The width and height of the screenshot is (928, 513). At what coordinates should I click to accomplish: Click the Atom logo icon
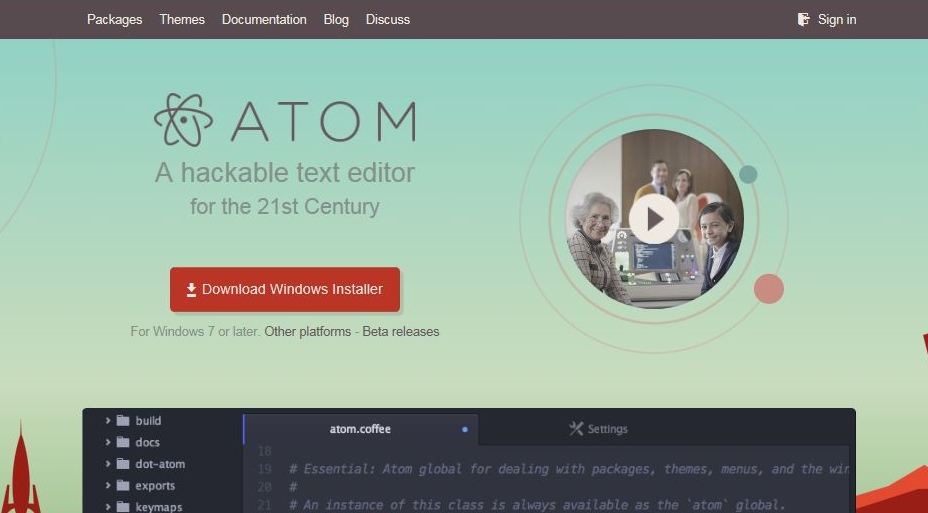point(183,120)
